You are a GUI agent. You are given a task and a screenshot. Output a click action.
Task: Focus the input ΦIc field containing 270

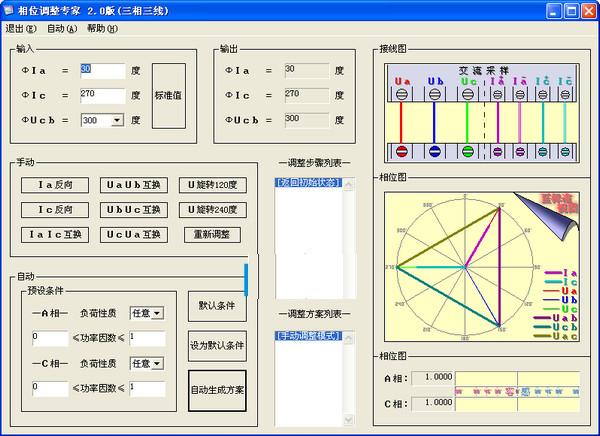pyautogui.click(x=103, y=96)
